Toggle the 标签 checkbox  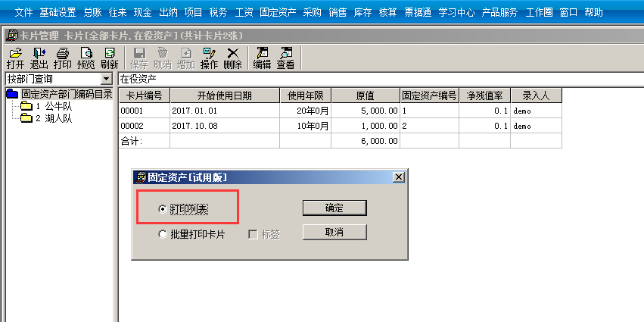click(254, 234)
